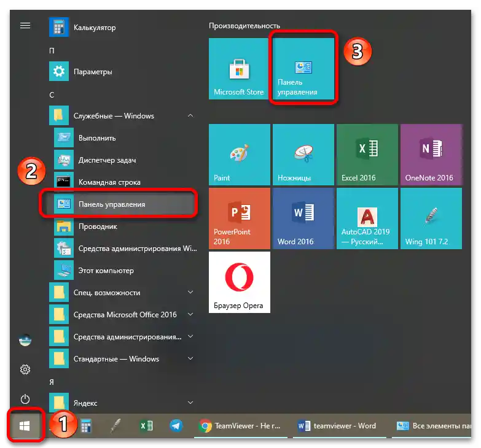The width and height of the screenshot is (481, 448).
Task: Launch the OneNote 2016 tile
Action: [431, 155]
